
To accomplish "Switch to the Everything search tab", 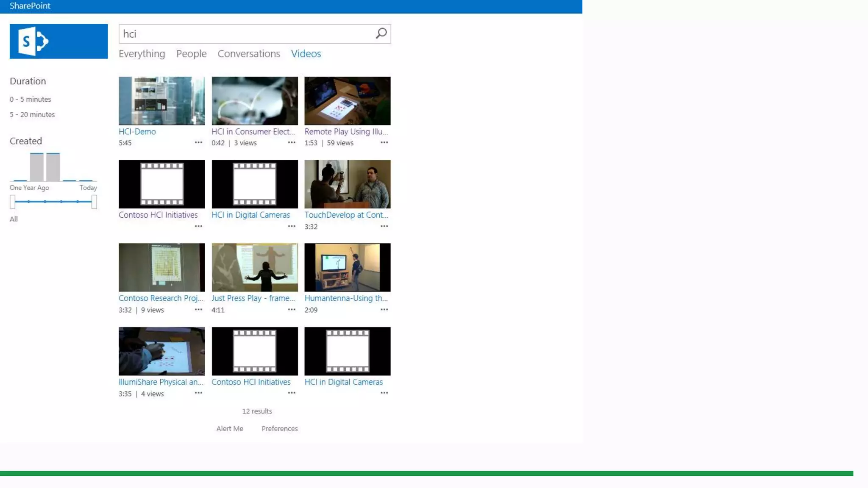I will click(x=142, y=54).
